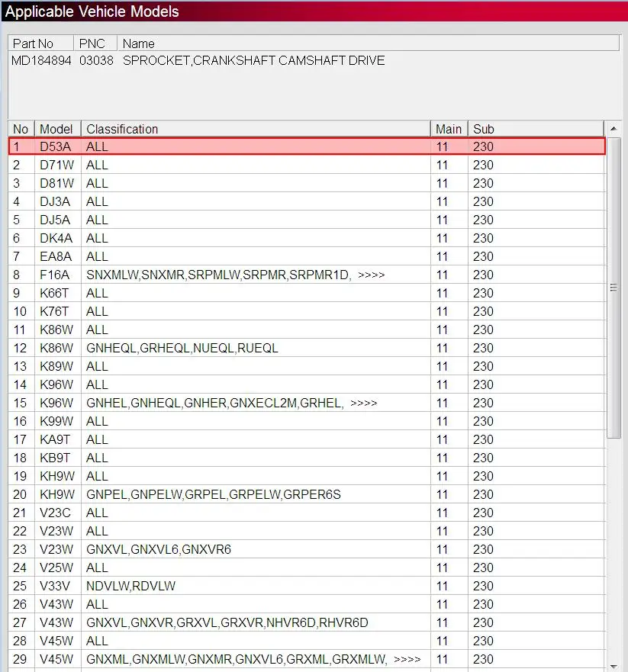This screenshot has width=628, height=672.
Task: Select GNPEL,GNPELW,GRPEL,GRPELW,GRPER6S classification
Action: 214,494
